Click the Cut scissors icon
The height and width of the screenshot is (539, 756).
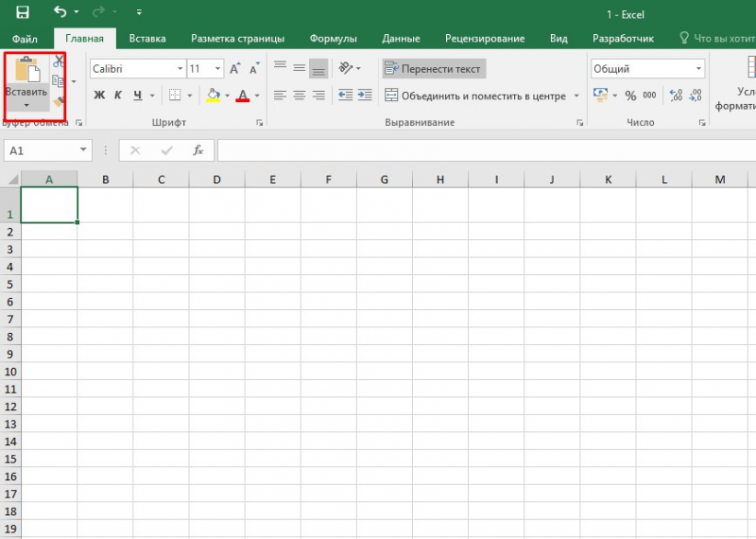coord(59,61)
